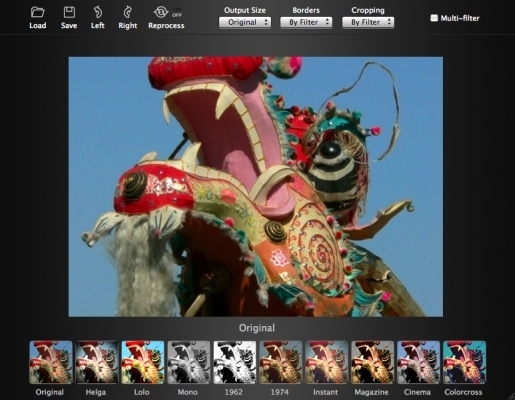Viewport: 515px width, 400px height.
Task: Choose the Colorcross filter thumbnail
Action: (x=464, y=362)
